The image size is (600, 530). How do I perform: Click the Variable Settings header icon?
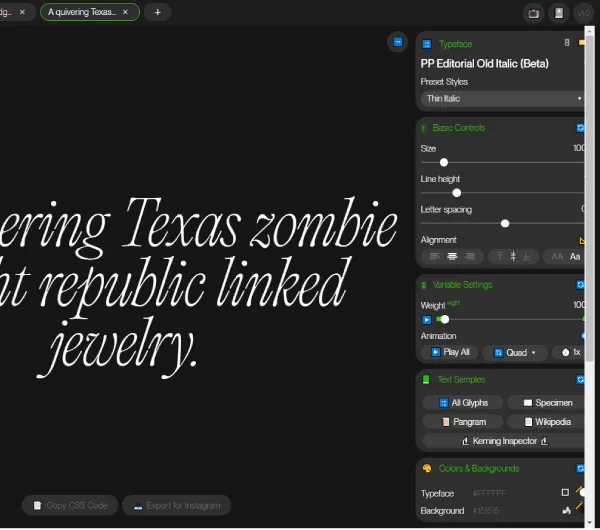coord(424,285)
